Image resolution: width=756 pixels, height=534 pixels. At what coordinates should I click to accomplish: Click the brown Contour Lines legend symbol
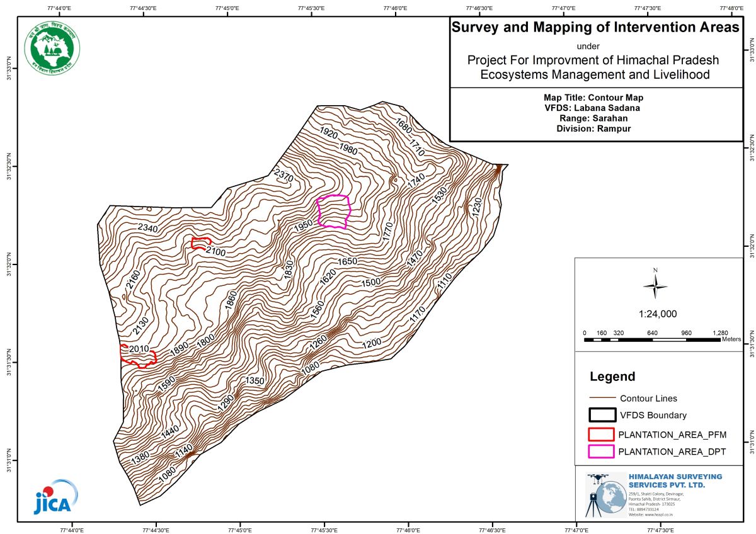(x=602, y=398)
